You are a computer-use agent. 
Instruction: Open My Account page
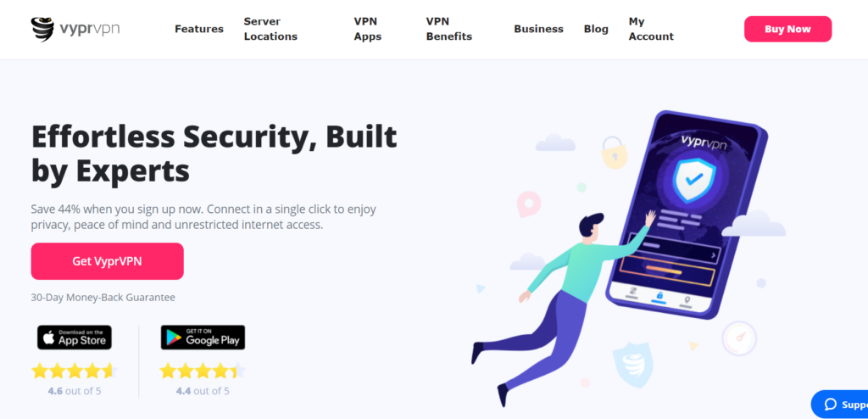[651, 29]
